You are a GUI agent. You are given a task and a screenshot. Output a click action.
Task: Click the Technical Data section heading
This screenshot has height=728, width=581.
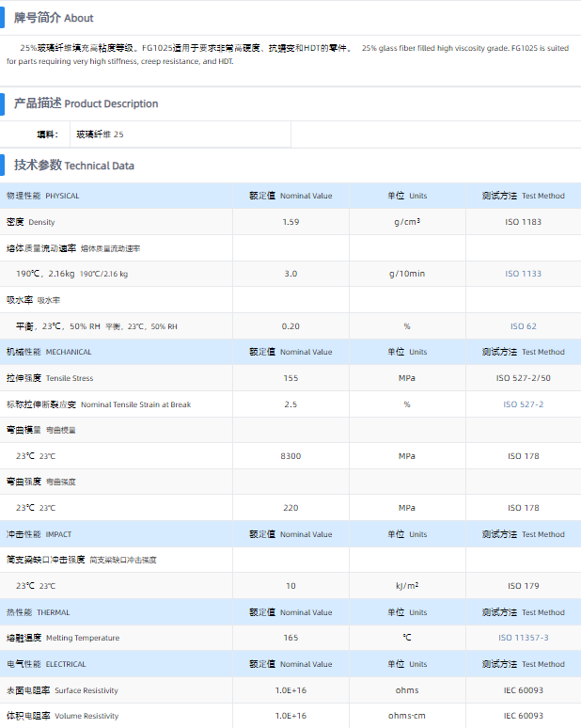tap(73, 166)
